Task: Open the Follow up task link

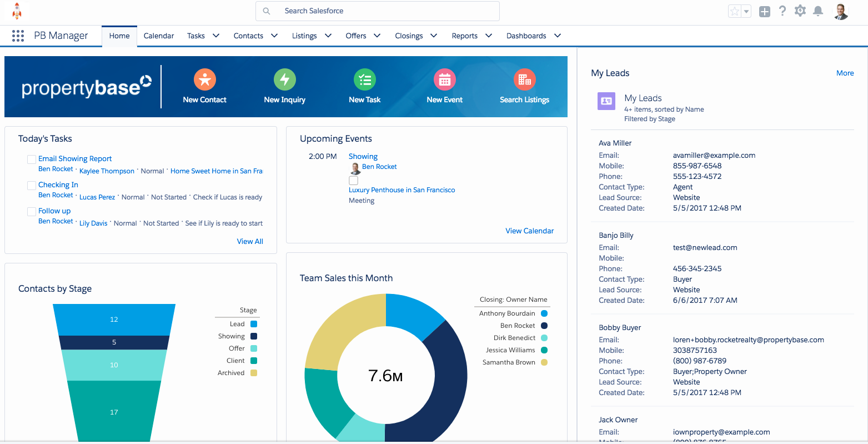Action: [x=54, y=211]
